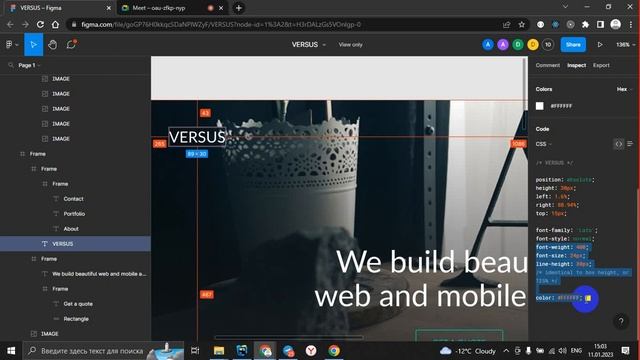Click the 'We build beau' headline on canvas

(x=432, y=262)
